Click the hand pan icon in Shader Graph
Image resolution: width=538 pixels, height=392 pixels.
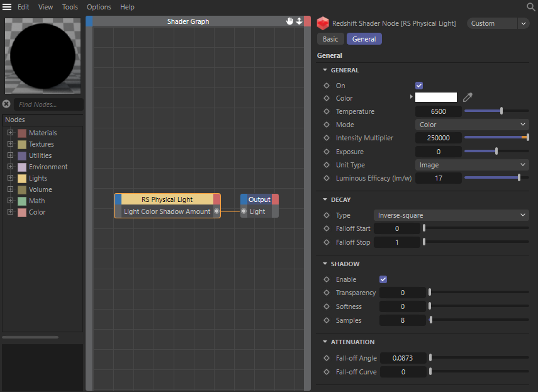(290, 21)
